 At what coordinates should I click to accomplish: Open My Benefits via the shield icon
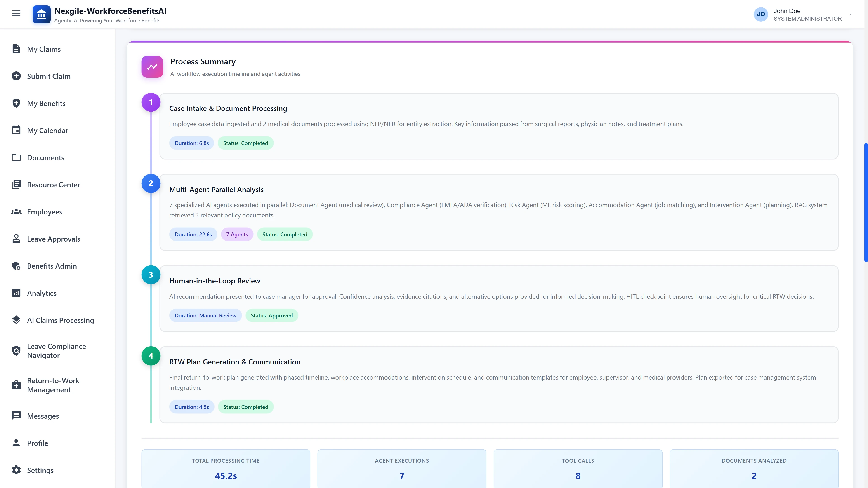(x=17, y=103)
